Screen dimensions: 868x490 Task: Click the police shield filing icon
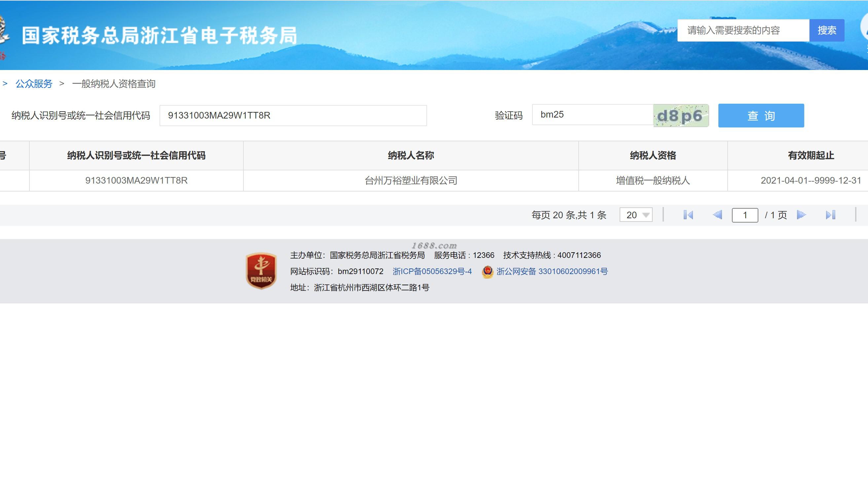tap(487, 272)
